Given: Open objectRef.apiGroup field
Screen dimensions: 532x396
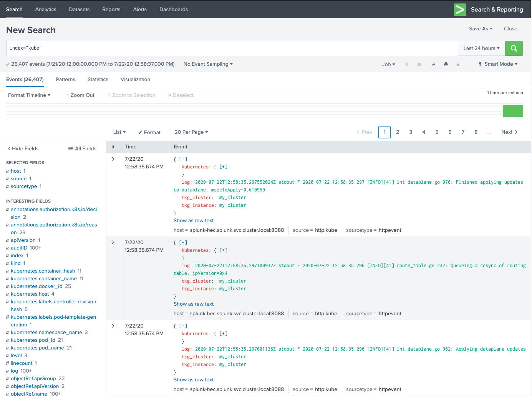Looking at the screenshot, I should click(x=33, y=379).
